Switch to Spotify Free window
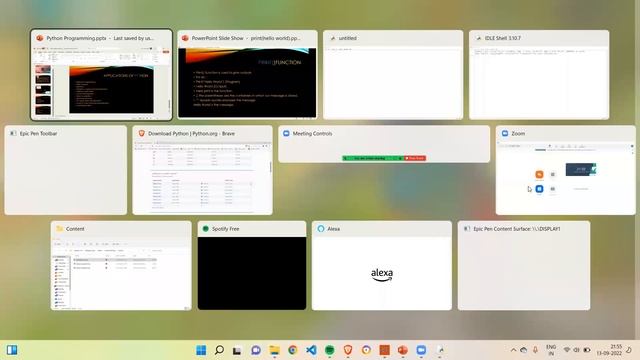This screenshot has height=360, width=640. click(252, 266)
